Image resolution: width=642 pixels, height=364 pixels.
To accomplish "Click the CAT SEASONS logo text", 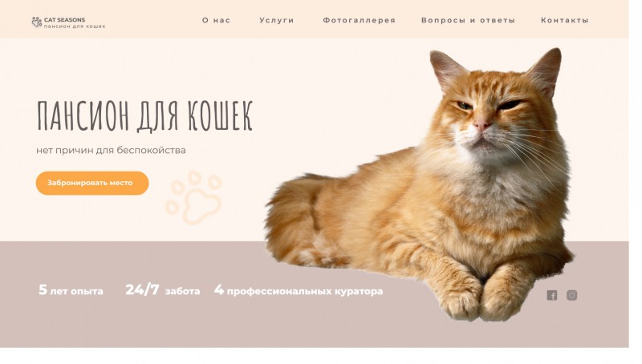I will tap(65, 19).
